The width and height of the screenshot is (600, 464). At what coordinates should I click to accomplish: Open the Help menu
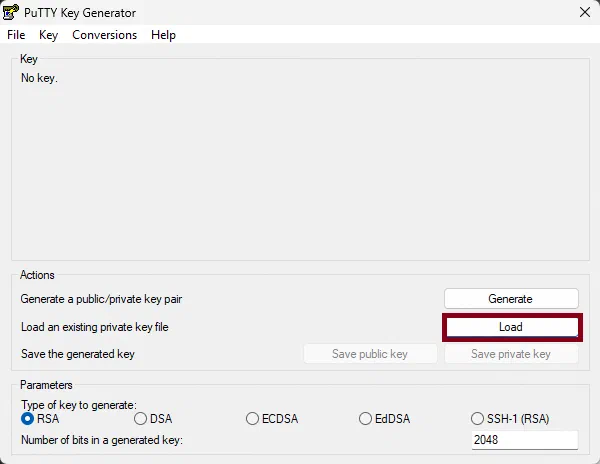pyautogui.click(x=163, y=35)
